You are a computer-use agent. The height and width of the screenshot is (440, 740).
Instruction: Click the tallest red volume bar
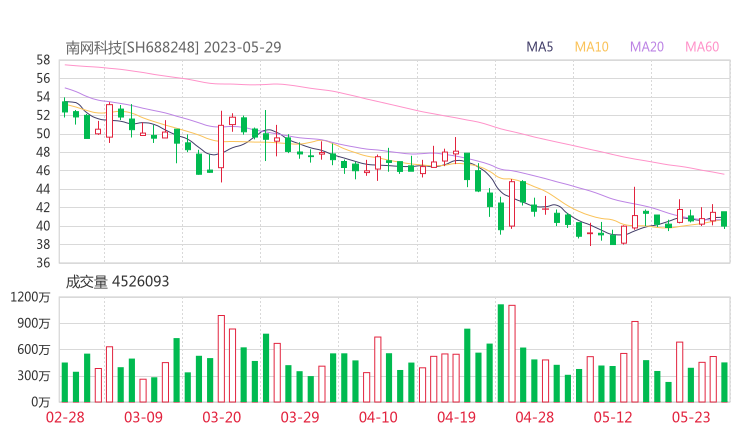coord(512,354)
